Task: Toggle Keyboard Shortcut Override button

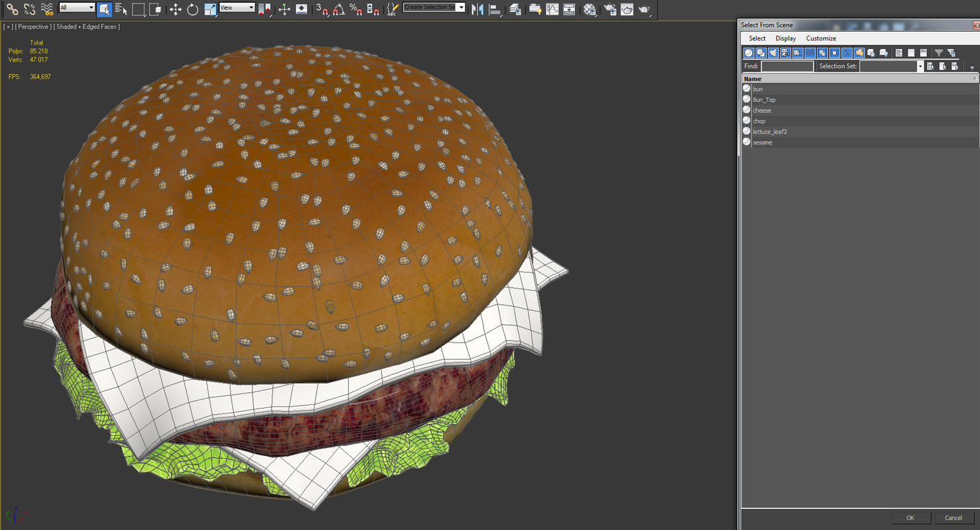Action: pos(301,9)
